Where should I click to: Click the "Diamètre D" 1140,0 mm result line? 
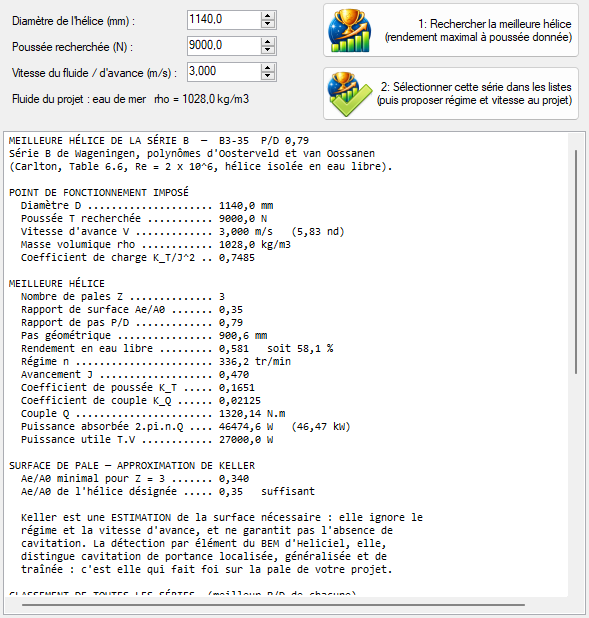(x=147, y=205)
